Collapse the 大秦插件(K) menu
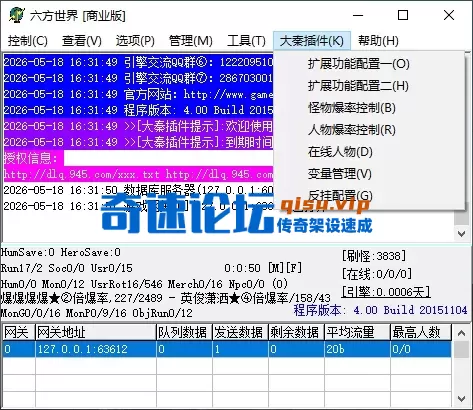The image size is (473, 410). point(312,41)
